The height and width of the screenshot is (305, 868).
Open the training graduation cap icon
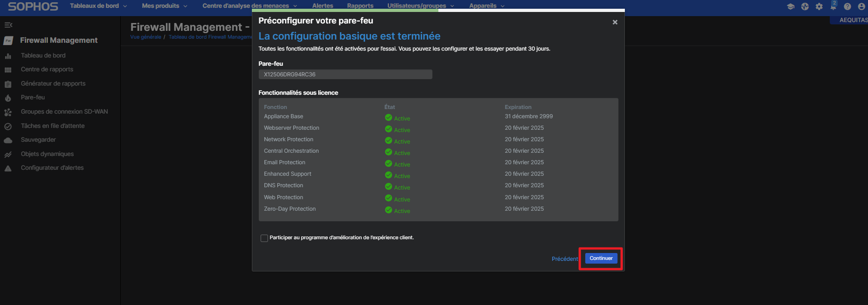click(791, 6)
